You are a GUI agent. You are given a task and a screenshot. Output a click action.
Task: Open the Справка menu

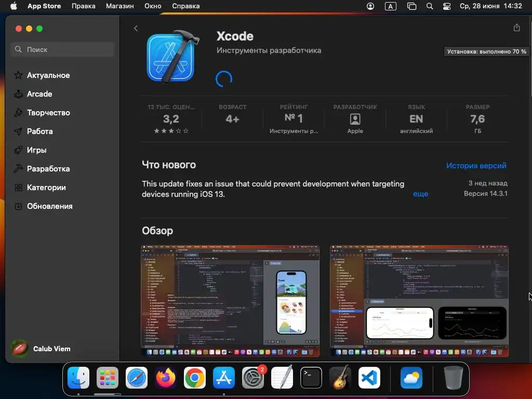(185, 6)
